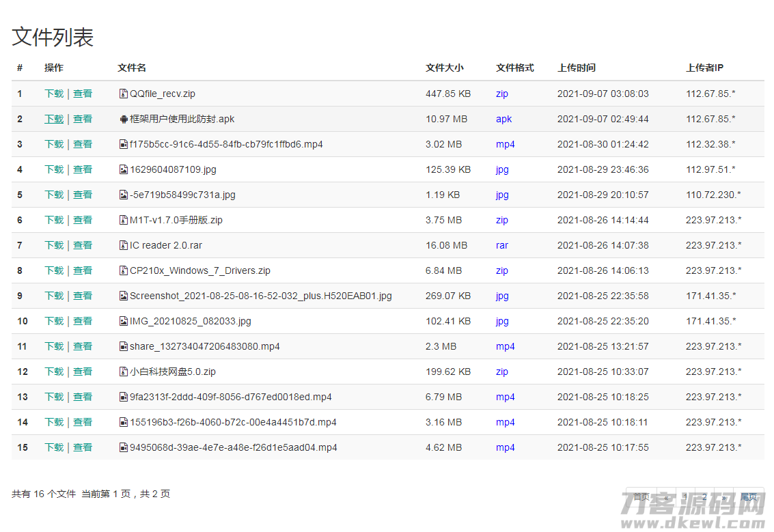Click the zip format link in row 1
The height and width of the screenshot is (532, 774).
[x=502, y=94]
